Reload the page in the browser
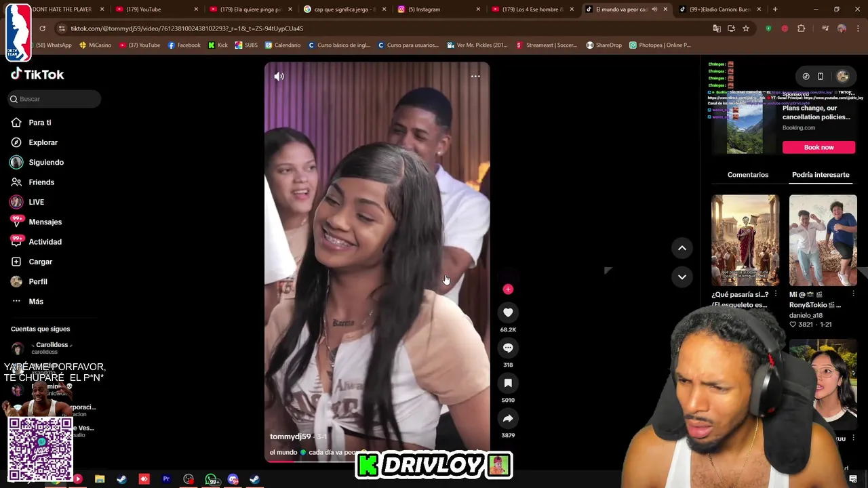868x488 pixels. (42, 28)
